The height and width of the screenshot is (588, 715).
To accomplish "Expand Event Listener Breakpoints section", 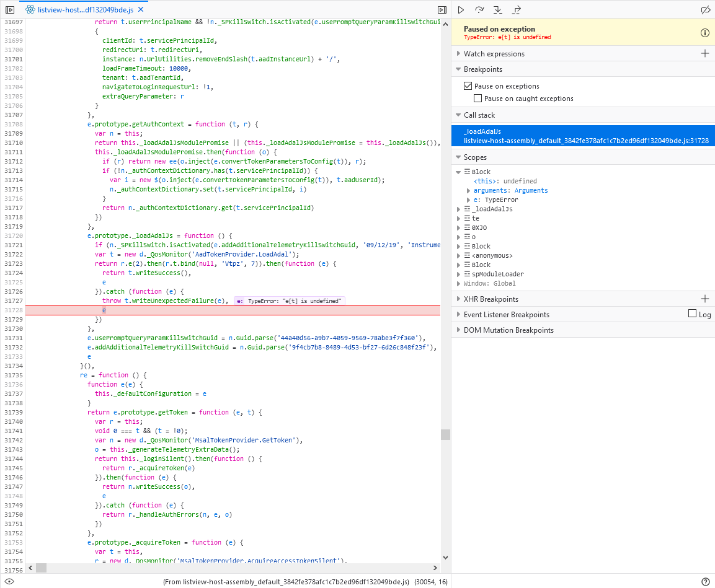I will (458, 314).
